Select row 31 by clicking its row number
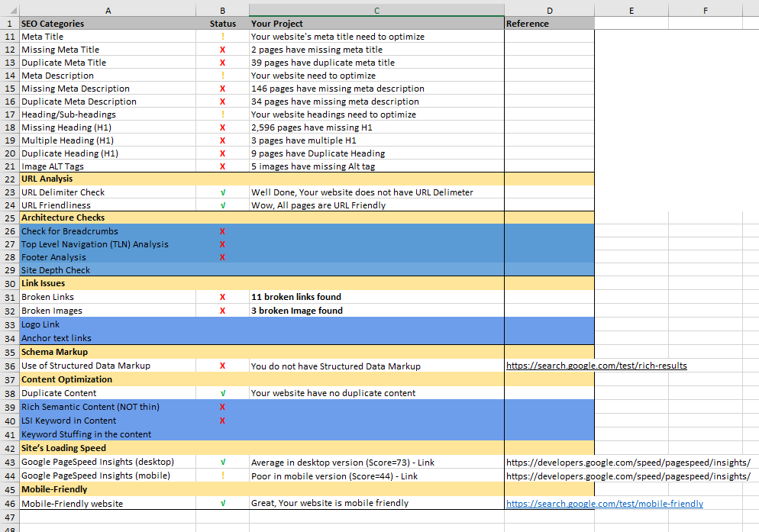The height and width of the screenshot is (532, 759). (10, 297)
